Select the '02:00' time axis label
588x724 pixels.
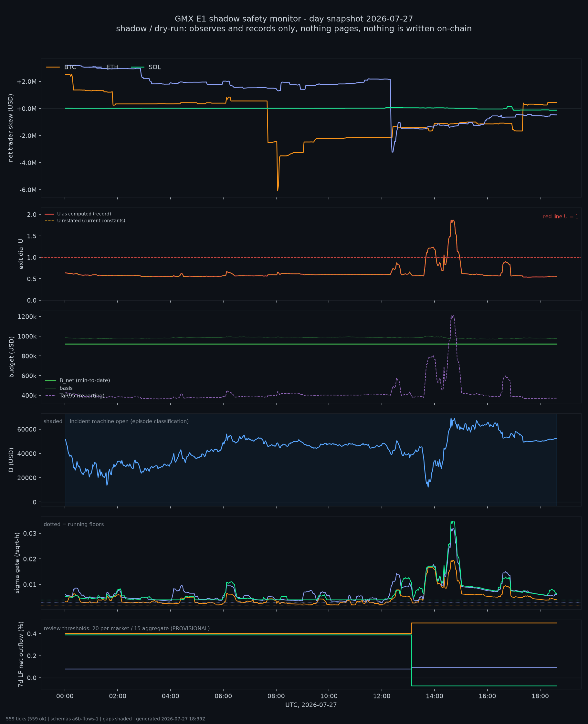coord(118,696)
